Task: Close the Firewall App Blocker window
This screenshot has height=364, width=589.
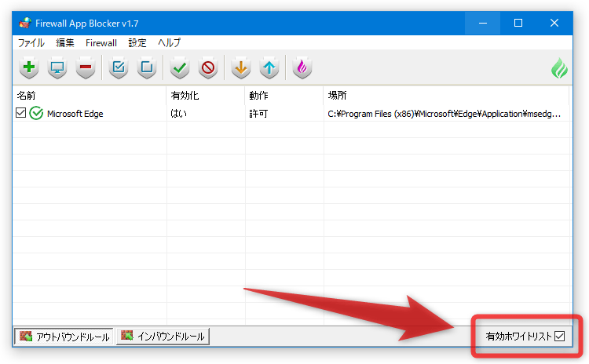Action: pyautogui.click(x=554, y=23)
